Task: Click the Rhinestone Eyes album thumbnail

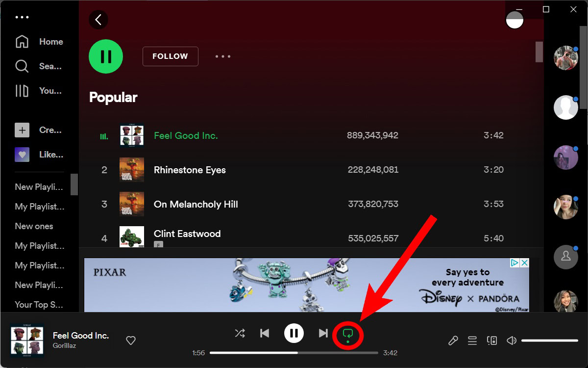Action: point(132,170)
